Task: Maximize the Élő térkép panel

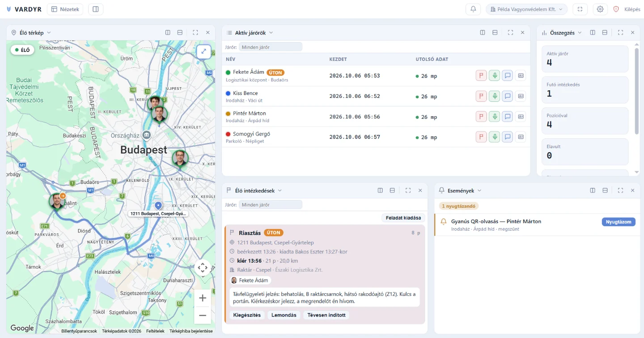Action: (x=195, y=33)
